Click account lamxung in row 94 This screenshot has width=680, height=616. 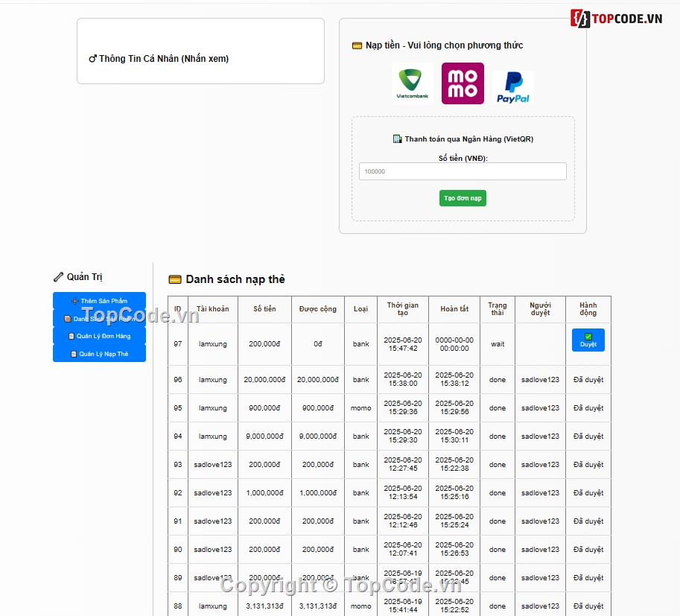click(213, 436)
